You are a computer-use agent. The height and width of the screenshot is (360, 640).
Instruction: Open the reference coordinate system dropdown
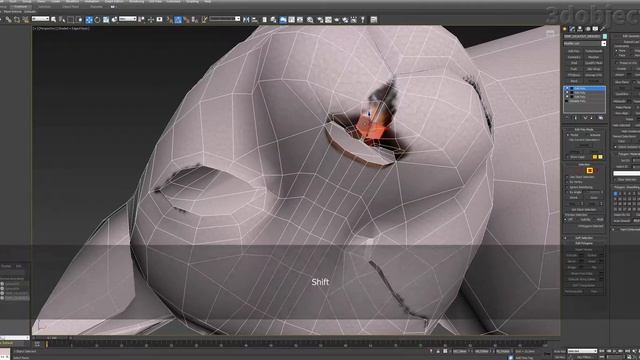coord(128,19)
